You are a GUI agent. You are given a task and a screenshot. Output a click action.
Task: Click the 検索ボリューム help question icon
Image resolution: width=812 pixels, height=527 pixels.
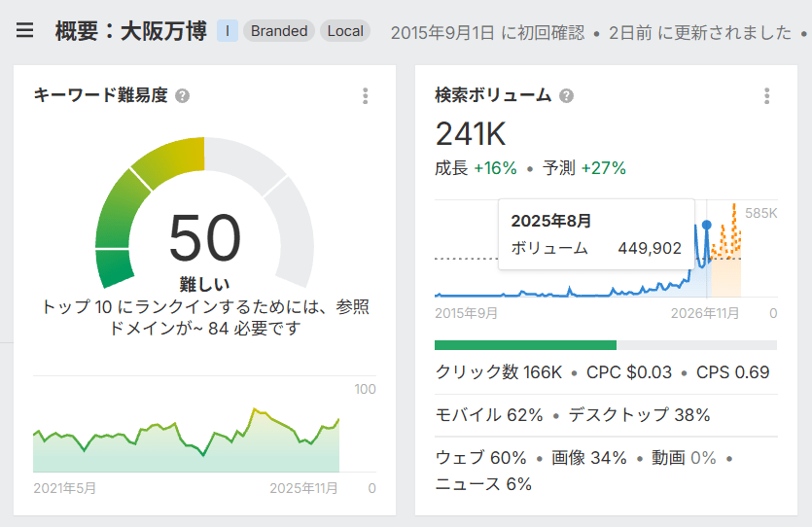coord(567,95)
